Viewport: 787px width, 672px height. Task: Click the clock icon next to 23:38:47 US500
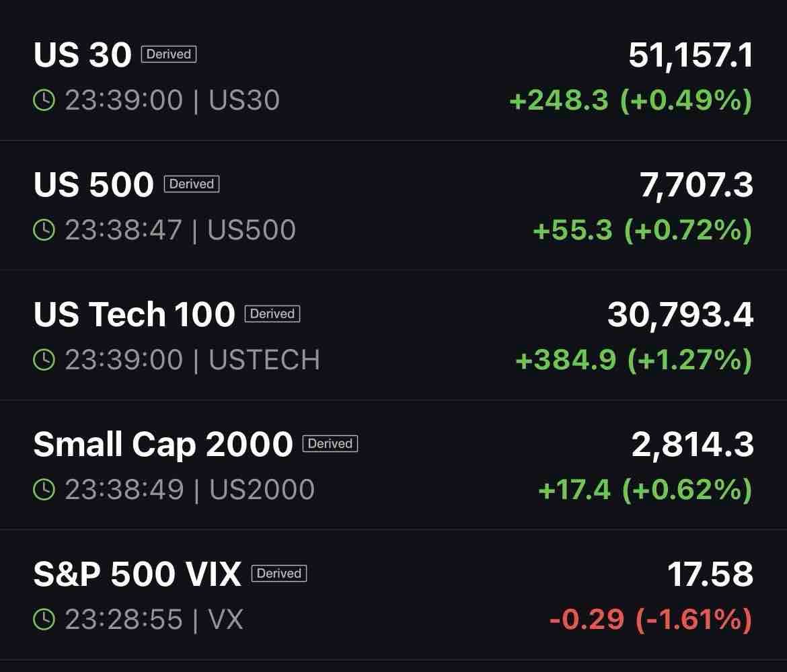click(44, 230)
